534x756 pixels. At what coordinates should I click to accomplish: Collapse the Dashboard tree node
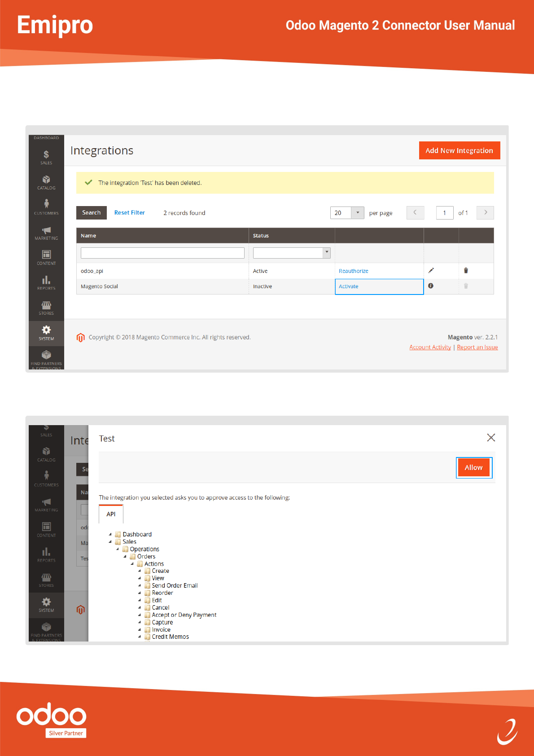(110, 534)
